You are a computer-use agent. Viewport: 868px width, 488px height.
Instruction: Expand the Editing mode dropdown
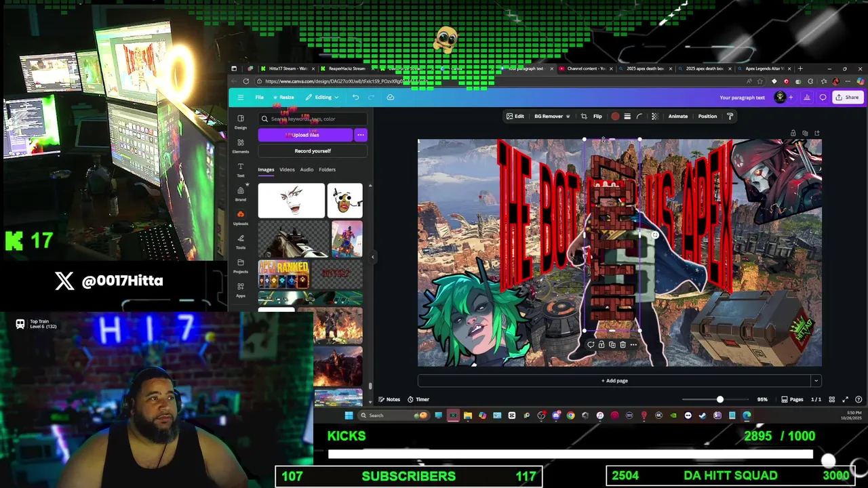point(322,97)
